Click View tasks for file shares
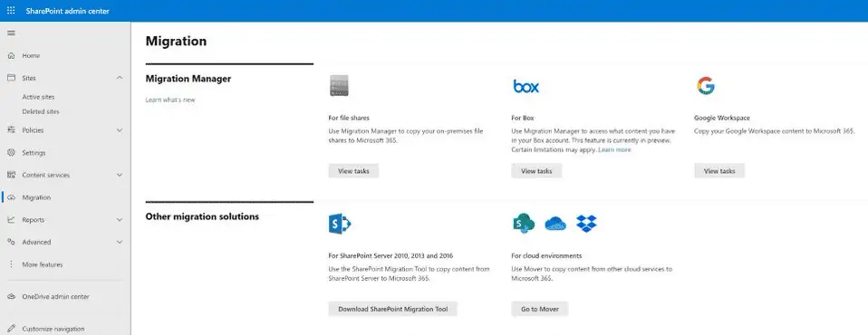This screenshot has height=335, width=868. (x=353, y=171)
